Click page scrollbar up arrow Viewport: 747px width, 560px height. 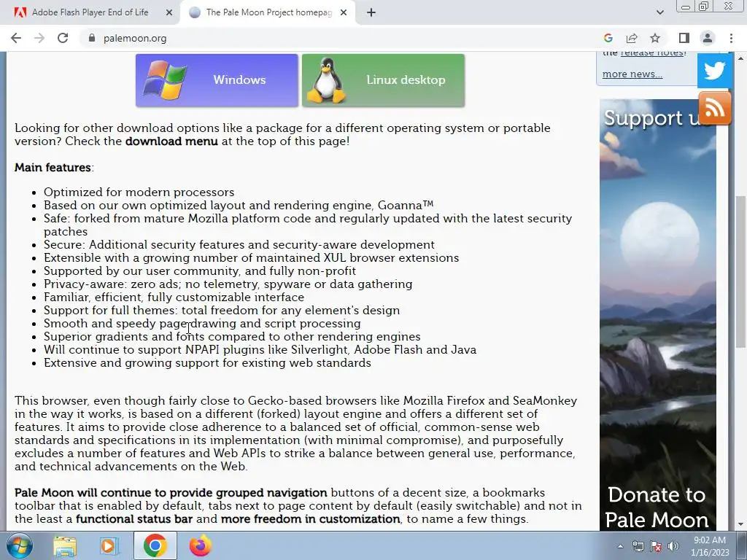coord(740,58)
